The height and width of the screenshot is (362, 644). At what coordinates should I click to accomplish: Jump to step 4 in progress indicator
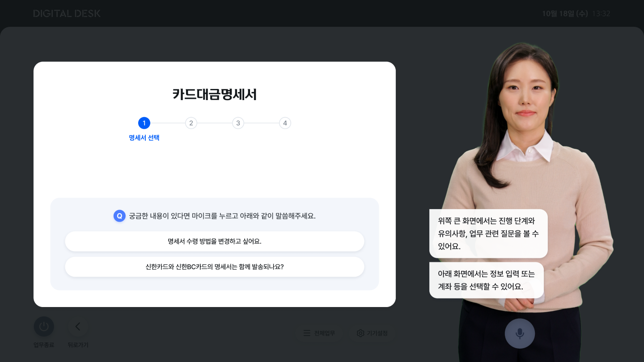285,123
